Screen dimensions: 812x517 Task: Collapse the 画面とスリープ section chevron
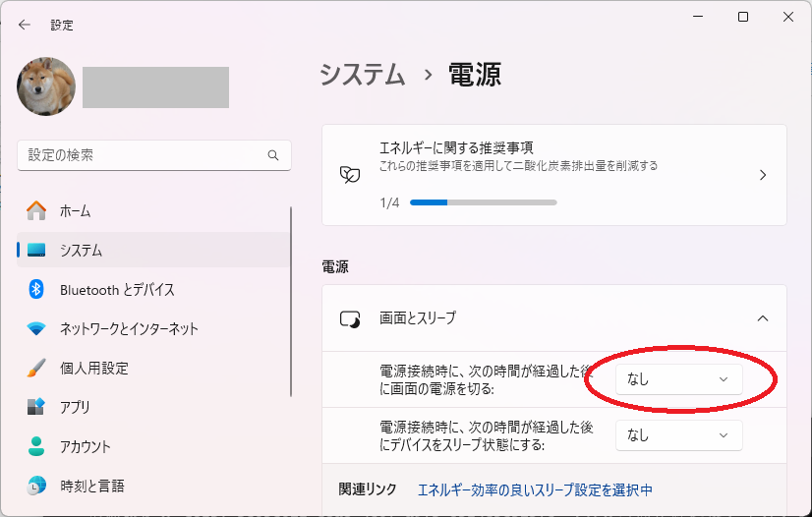point(763,318)
